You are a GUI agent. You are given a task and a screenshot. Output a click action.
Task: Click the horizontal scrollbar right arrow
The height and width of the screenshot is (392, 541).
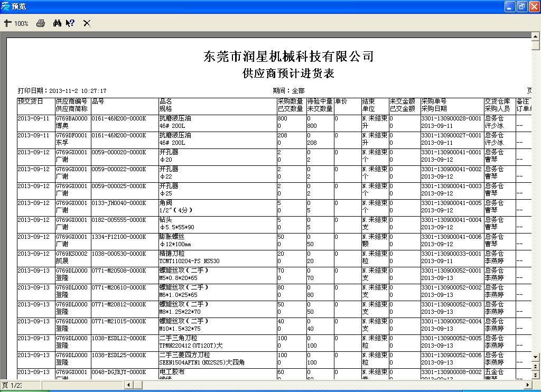[528, 385]
